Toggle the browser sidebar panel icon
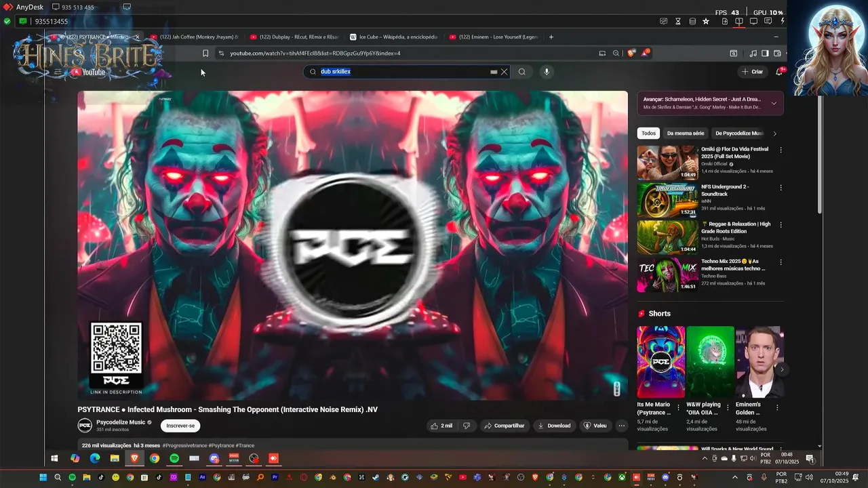Image resolution: width=868 pixels, height=488 pixels. point(765,54)
